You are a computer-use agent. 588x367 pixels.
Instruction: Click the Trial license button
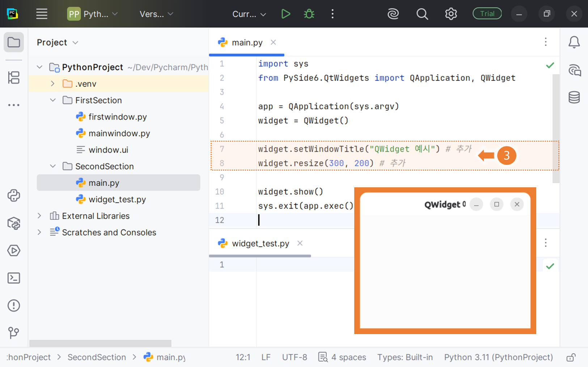coord(487,13)
